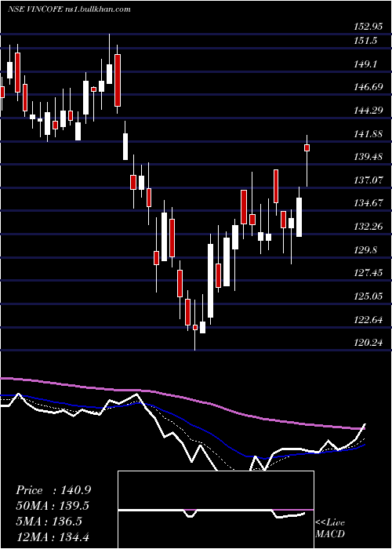Click the 139.48 price axis label
The width and height of the screenshot is (392, 549).
[369, 157]
